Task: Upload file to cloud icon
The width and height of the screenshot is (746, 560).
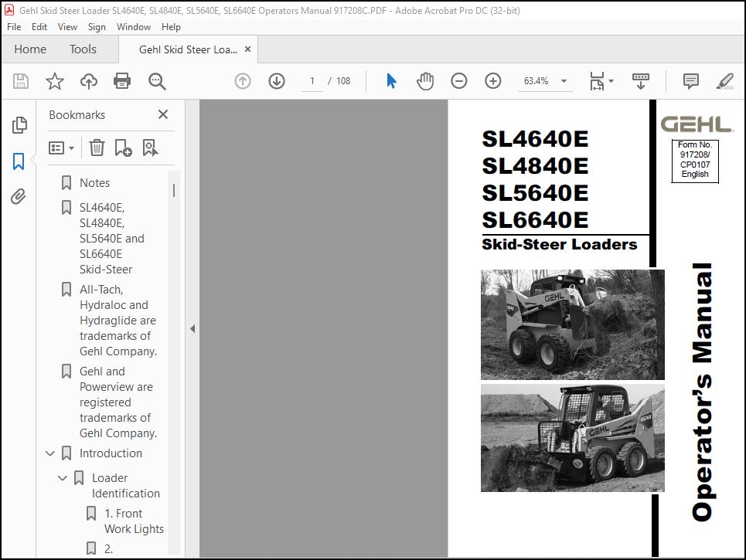Action: 88,81
